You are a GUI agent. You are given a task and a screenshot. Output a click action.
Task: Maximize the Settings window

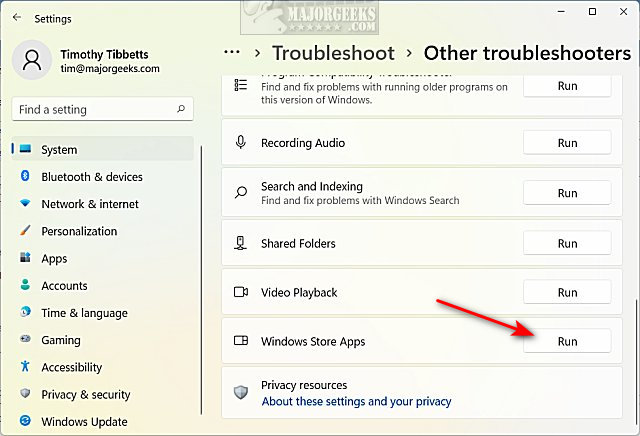click(592, 11)
